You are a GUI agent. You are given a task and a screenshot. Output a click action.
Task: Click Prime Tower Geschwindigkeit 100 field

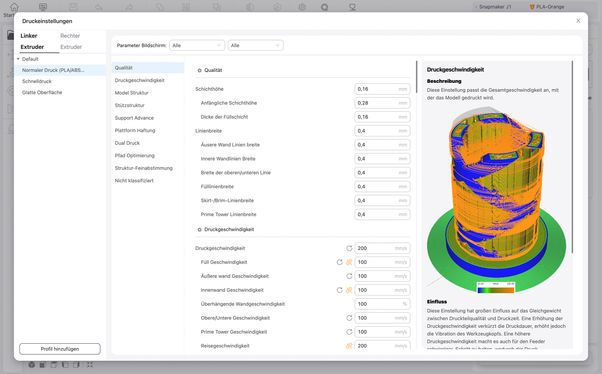(382, 332)
